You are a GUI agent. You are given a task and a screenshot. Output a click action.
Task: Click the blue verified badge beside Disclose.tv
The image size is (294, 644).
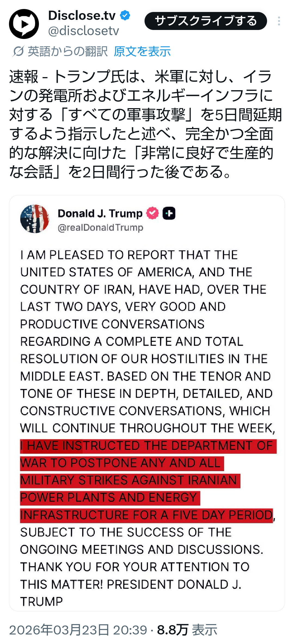click(x=125, y=15)
